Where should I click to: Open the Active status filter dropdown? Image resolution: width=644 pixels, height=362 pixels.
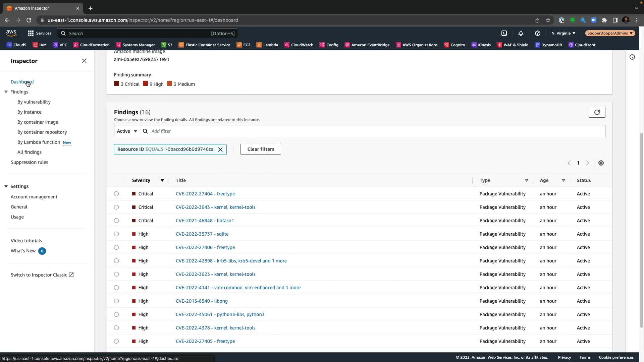coord(127,131)
